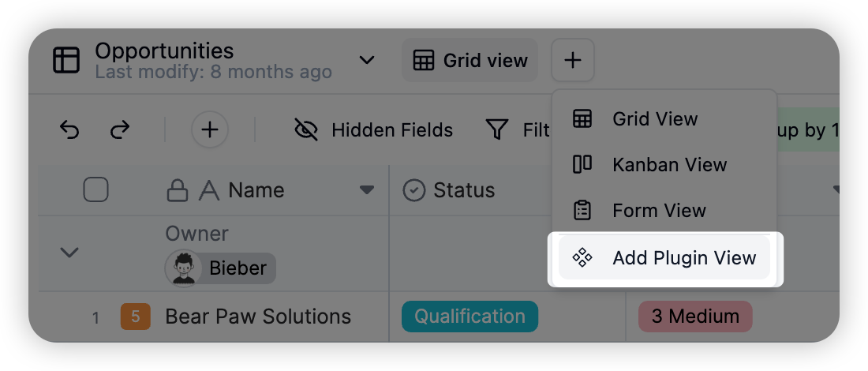868x371 pixels.
Task: Tick the select-all checkbox in header
Action: click(95, 190)
